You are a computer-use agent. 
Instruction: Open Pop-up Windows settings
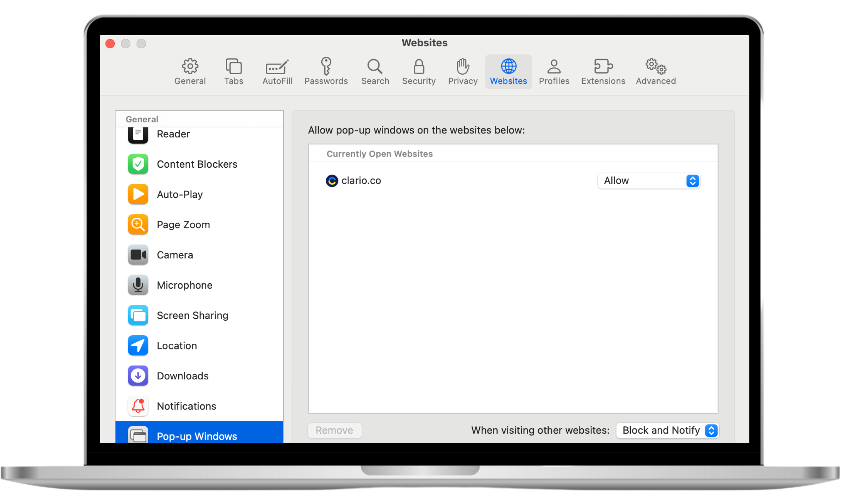pyautogui.click(x=197, y=436)
